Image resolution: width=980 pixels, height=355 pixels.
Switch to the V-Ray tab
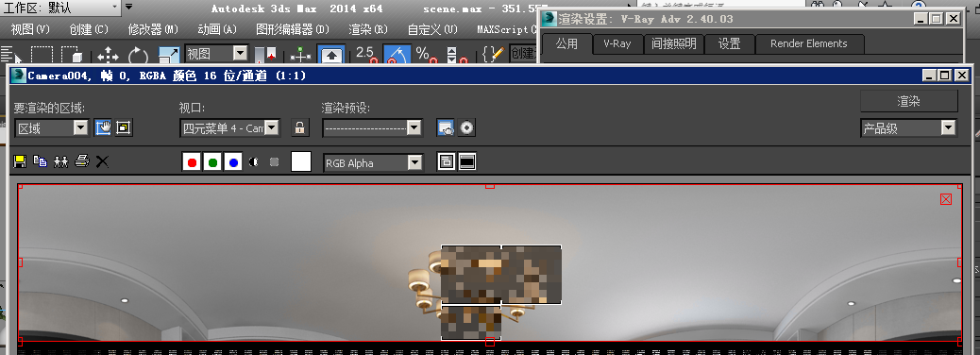[617, 43]
